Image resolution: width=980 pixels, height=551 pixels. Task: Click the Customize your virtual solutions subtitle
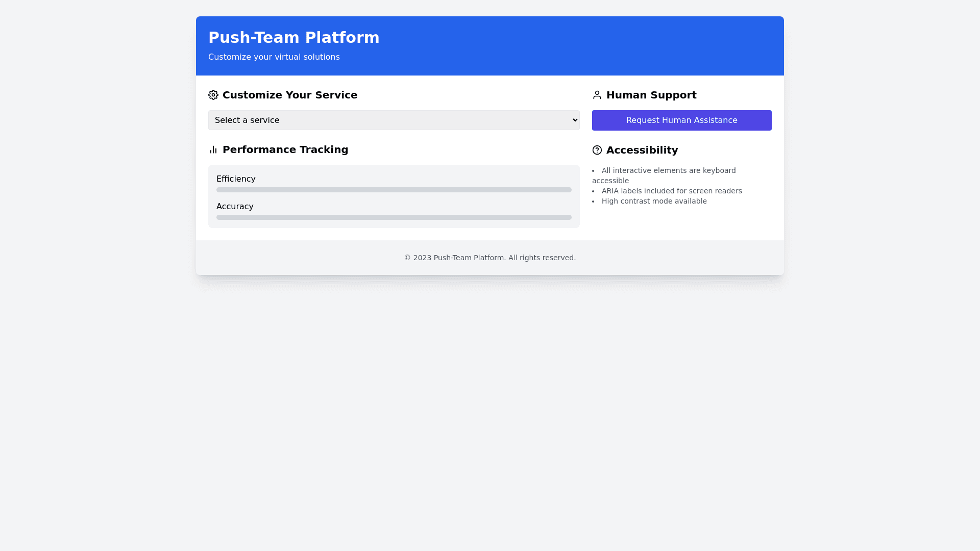(274, 57)
